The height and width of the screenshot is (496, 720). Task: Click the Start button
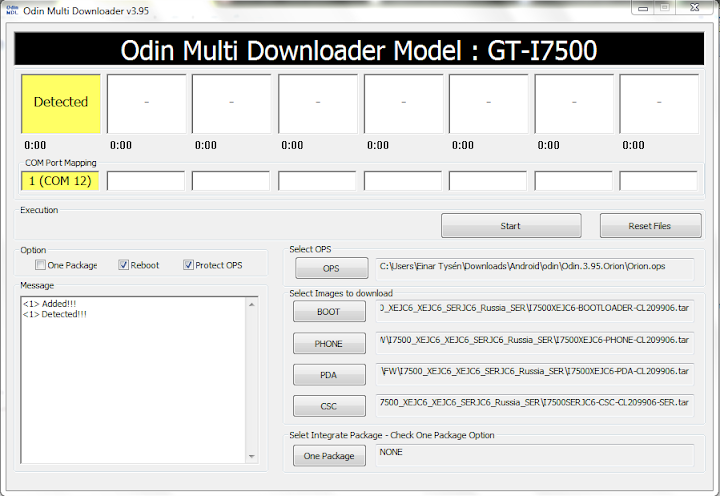(511, 225)
